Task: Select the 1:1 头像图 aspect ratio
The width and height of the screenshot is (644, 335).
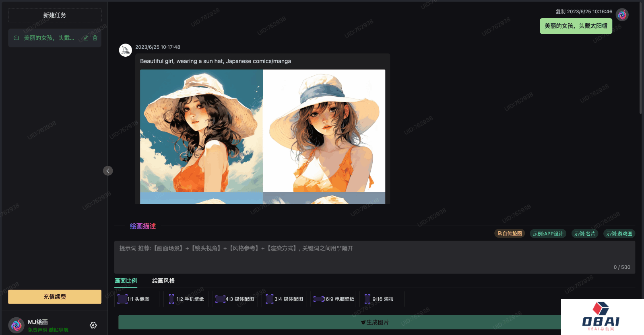Action: point(137,299)
